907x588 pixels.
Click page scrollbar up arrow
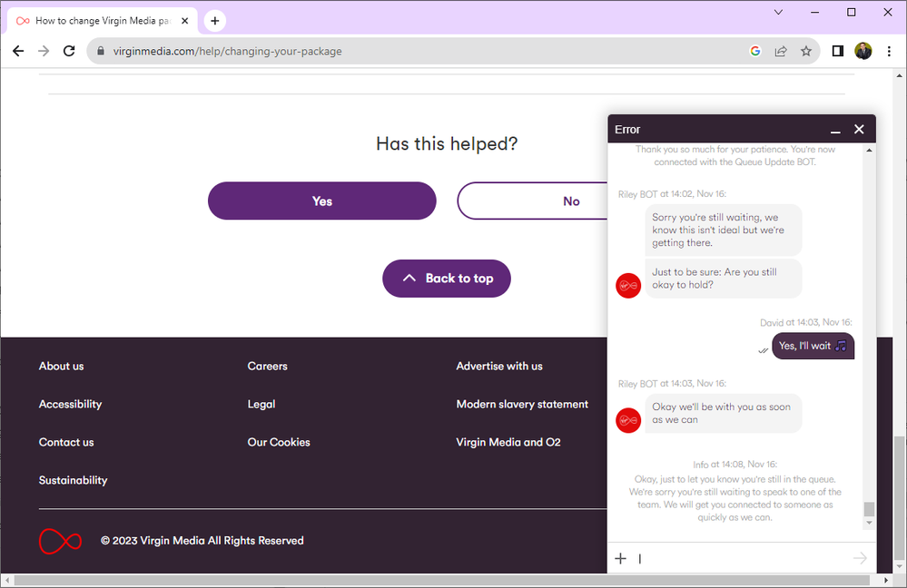coord(899,75)
